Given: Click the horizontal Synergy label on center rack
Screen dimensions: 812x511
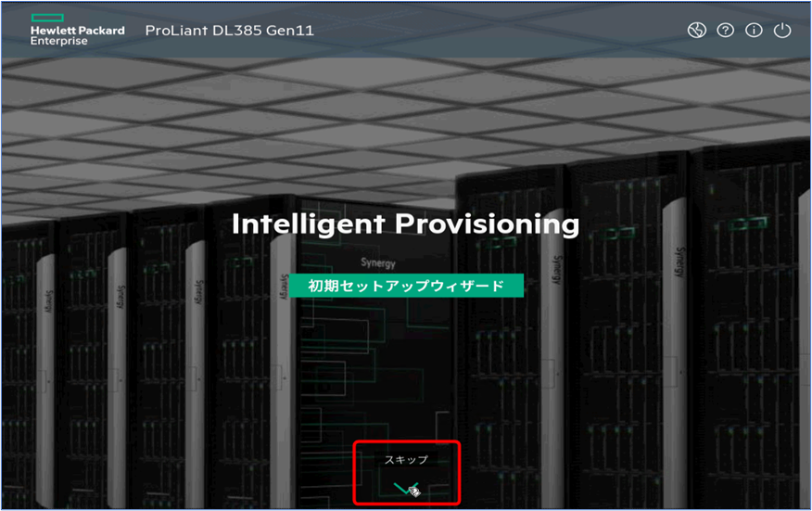Looking at the screenshot, I should 377,262.
